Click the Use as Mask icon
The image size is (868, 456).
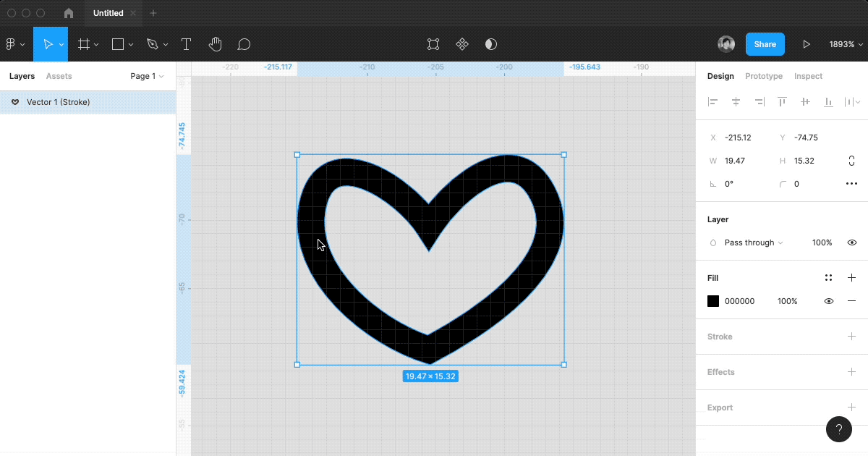click(491, 44)
